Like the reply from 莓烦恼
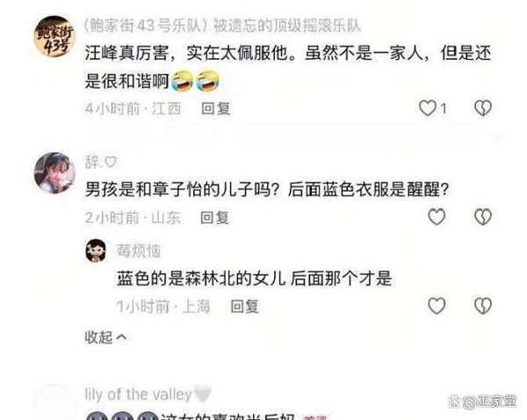 [437, 306]
